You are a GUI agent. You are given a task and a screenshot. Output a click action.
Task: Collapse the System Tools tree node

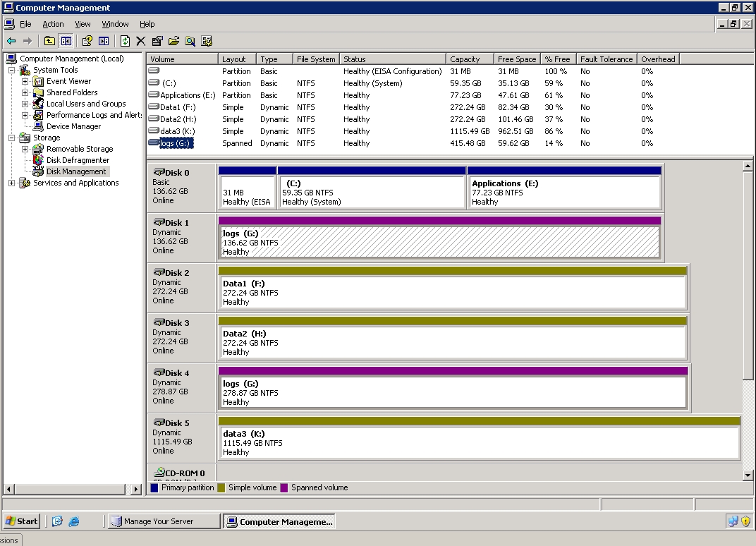11,70
